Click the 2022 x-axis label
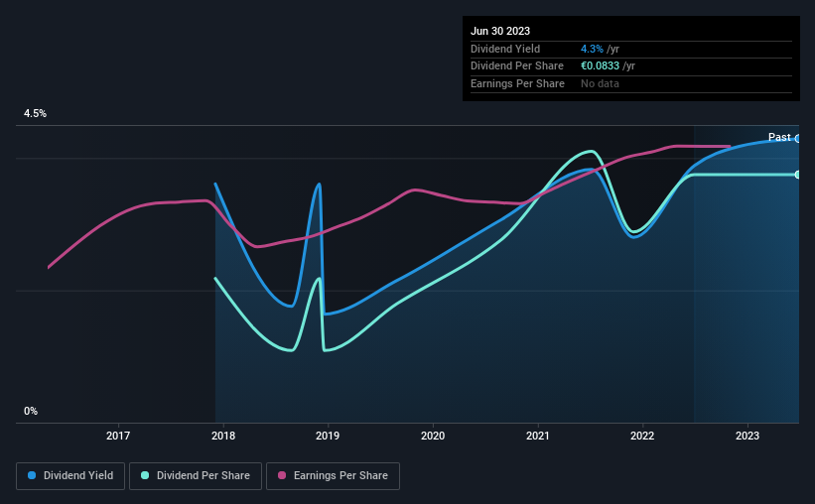The height and width of the screenshot is (504, 815). pos(642,436)
